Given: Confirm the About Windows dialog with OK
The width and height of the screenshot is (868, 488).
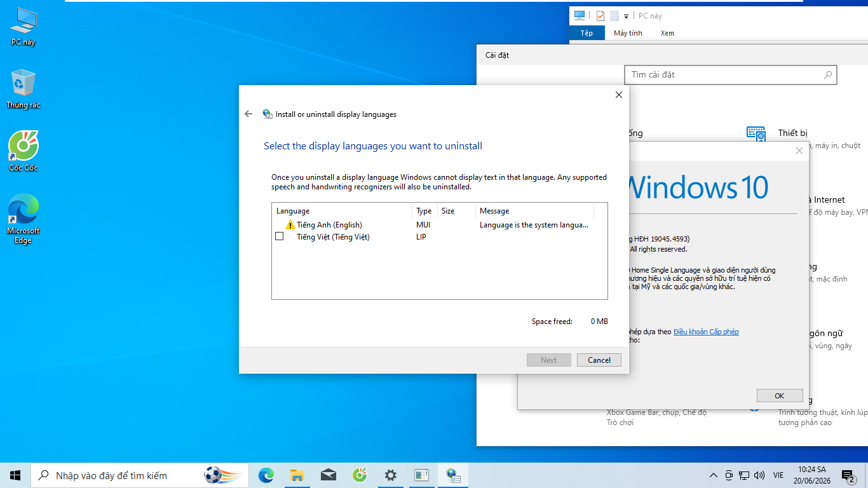Looking at the screenshot, I should pyautogui.click(x=780, y=396).
